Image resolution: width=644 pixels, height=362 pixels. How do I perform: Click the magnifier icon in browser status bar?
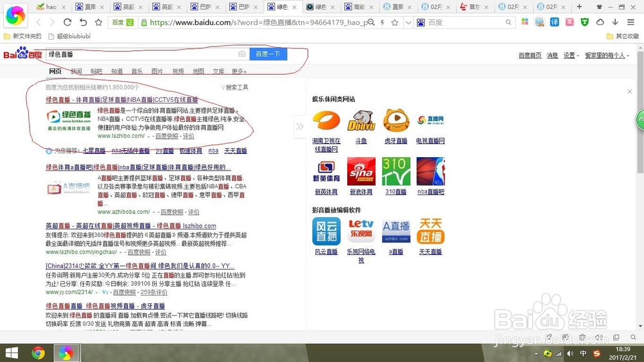(633, 338)
